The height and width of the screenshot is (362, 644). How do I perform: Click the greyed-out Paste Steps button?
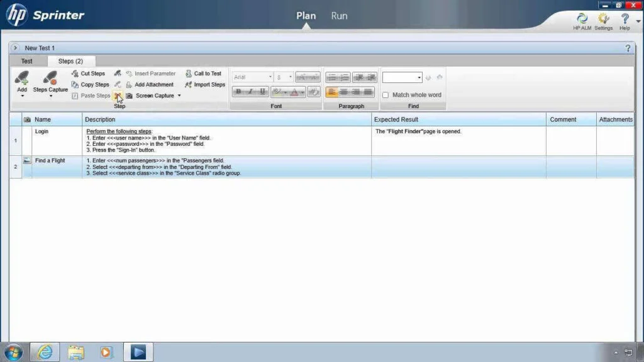coord(91,96)
